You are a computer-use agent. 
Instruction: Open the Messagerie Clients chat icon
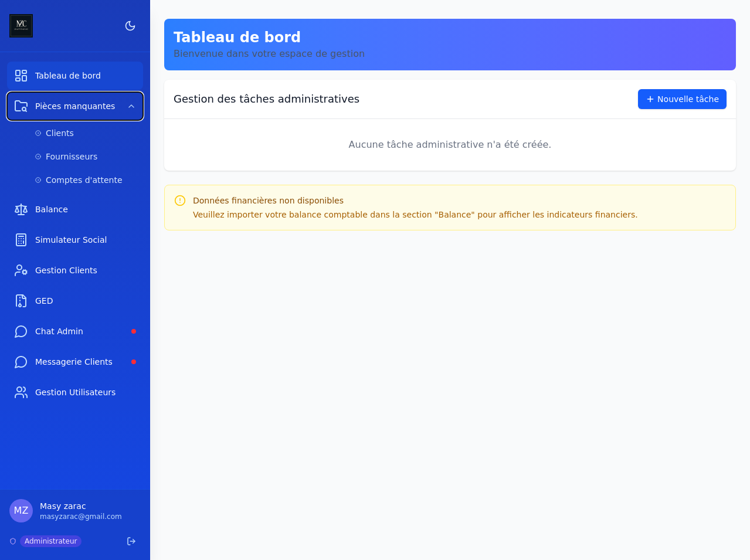[21, 362]
